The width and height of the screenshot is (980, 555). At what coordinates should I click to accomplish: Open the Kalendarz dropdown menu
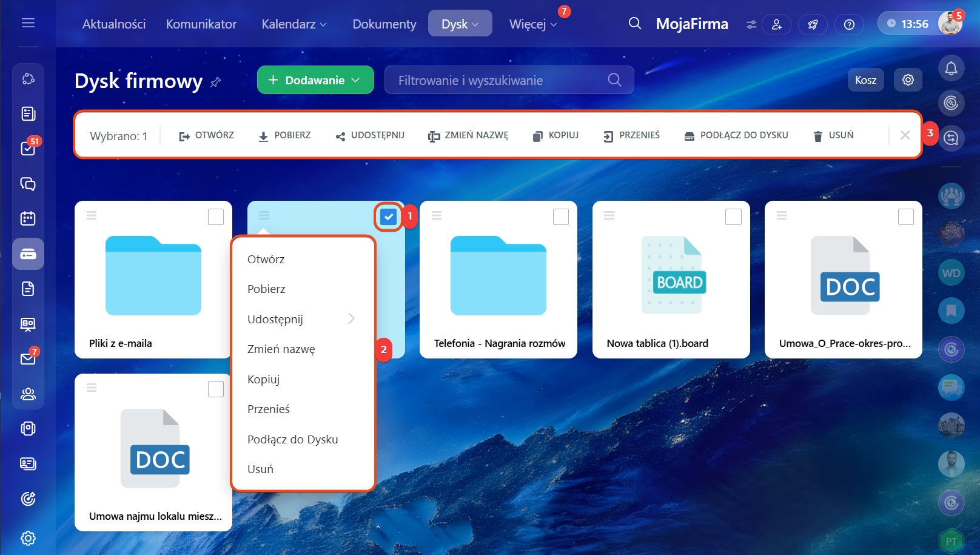(x=294, y=24)
